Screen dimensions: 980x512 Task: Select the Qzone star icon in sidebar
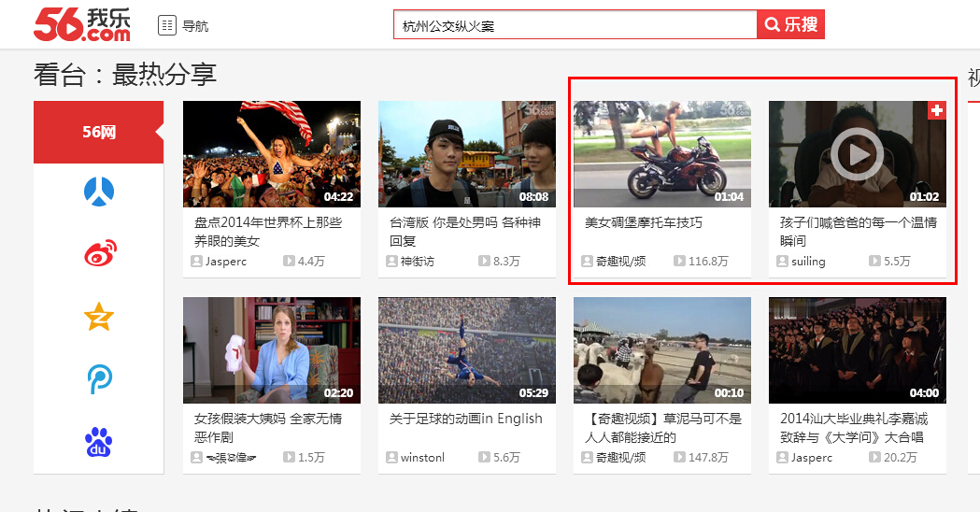(x=99, y=318)
